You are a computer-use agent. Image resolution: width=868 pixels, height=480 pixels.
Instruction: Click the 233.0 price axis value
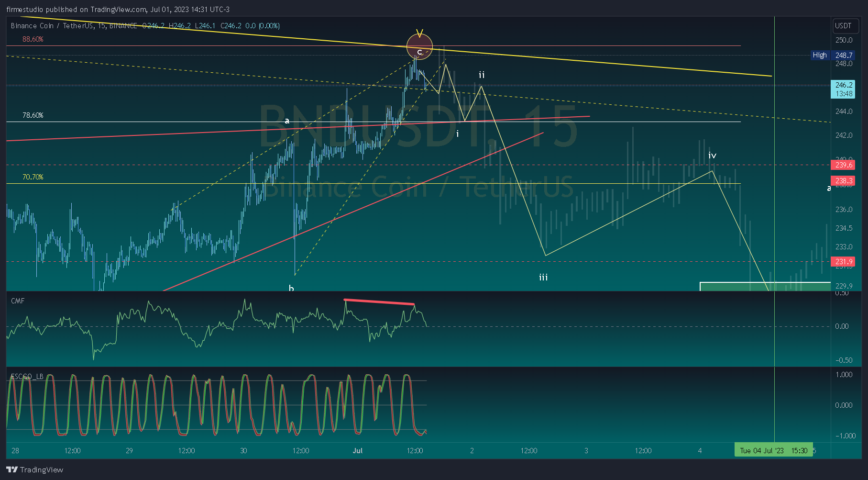point(844,247)
